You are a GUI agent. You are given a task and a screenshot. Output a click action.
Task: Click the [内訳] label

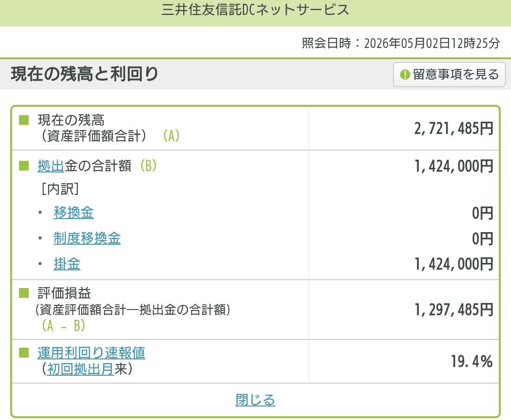tap(60, 189)
